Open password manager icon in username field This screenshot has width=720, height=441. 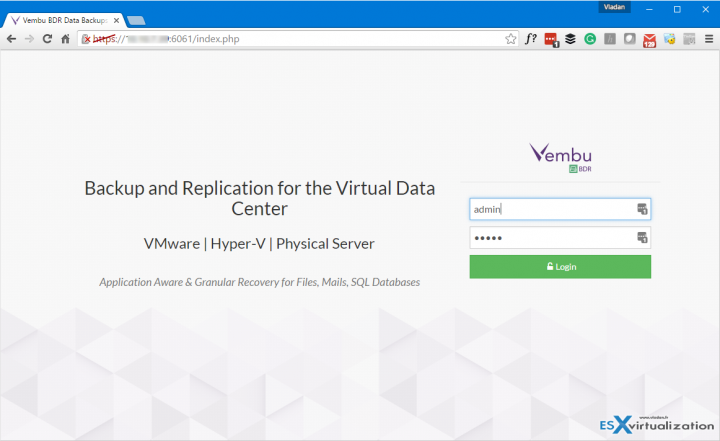tap(642, 209)
